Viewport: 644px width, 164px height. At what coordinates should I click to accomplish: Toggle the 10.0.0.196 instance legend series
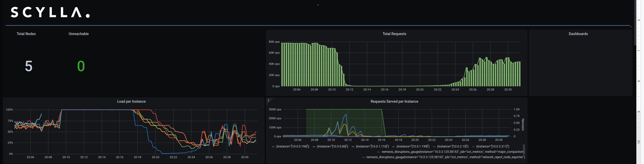[293, 146]
